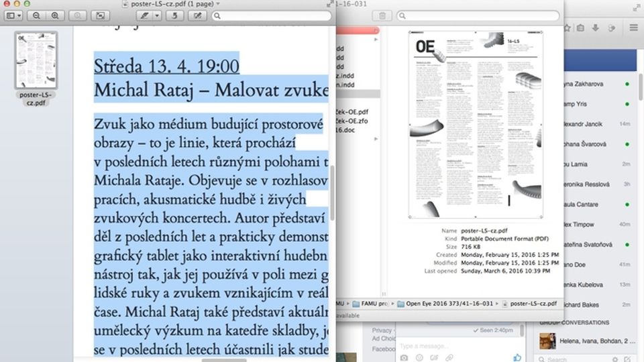Zoom out the PDF in Preview
644x362 pixels.
click(x=36, y=15)
